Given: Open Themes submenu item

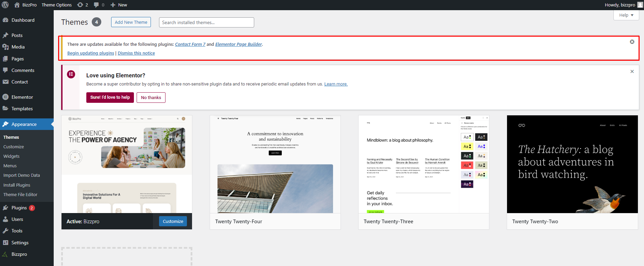Looking at the screenshot, I should point(11,137).
